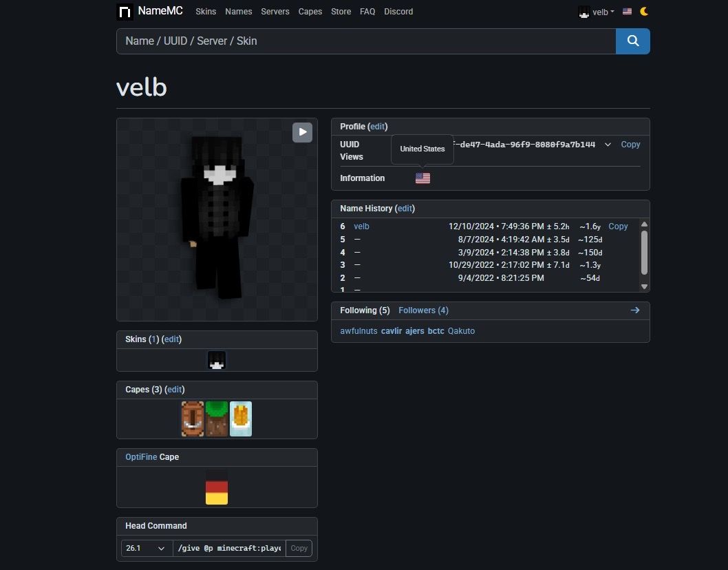Screen dimensions: 728x570
Task: Click the arrow at right of Following panel
Action: (x=635, y=310)
